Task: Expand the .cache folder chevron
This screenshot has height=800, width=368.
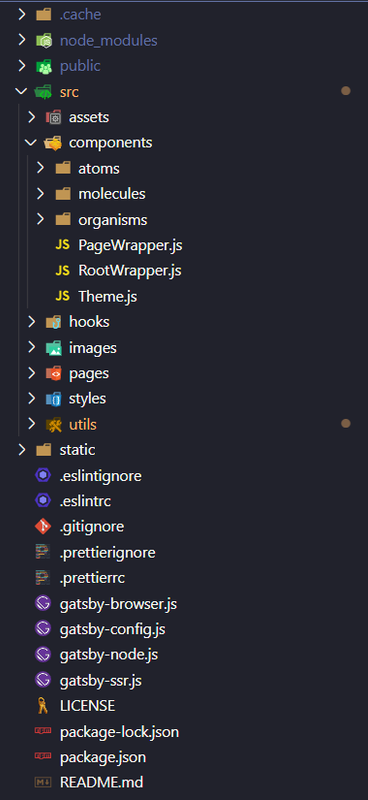Action: point(21,15)
